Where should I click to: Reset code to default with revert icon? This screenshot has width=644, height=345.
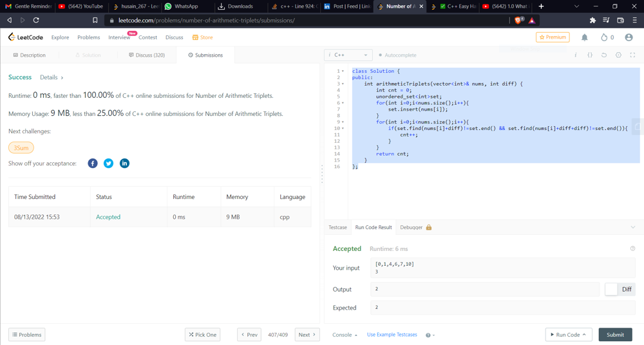tap(604, 55)
